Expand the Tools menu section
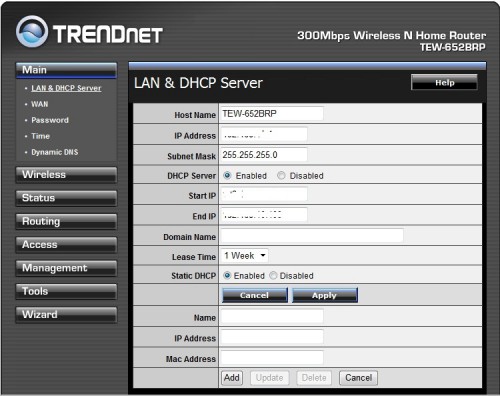 [66, 291]
